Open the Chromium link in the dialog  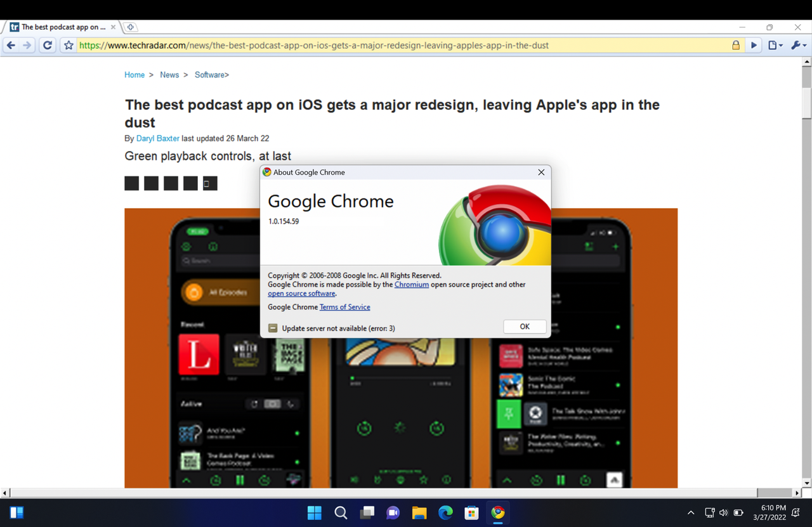click(x=412, y=285)
